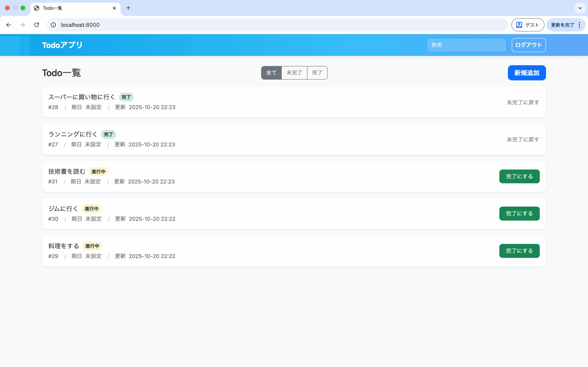Switch filter to 未完了
The height and width of the screenshot is (367, 588).
pyautogui.click(x=294, y=72)
